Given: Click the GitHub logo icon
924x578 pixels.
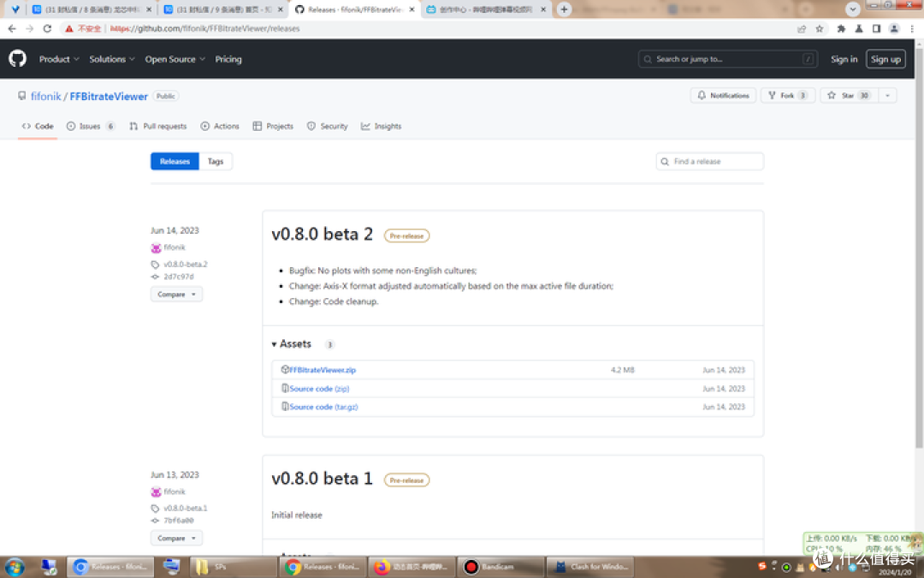Looking at the screenshot, I should (x=17, y=59).
